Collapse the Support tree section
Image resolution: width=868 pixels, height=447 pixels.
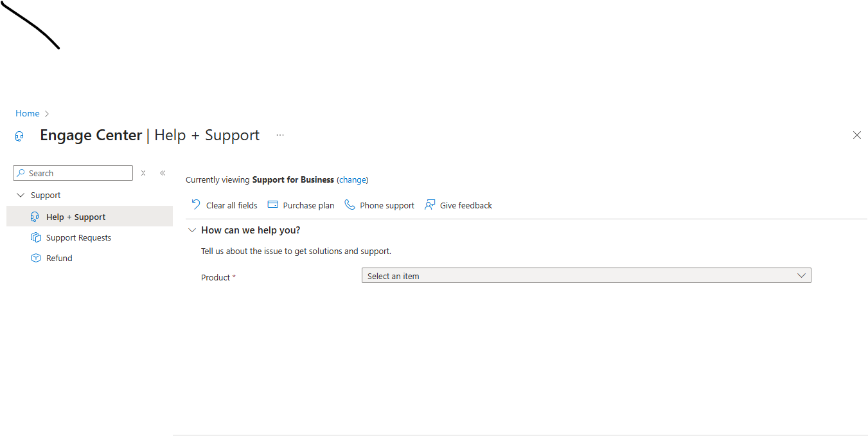[21, 195]
